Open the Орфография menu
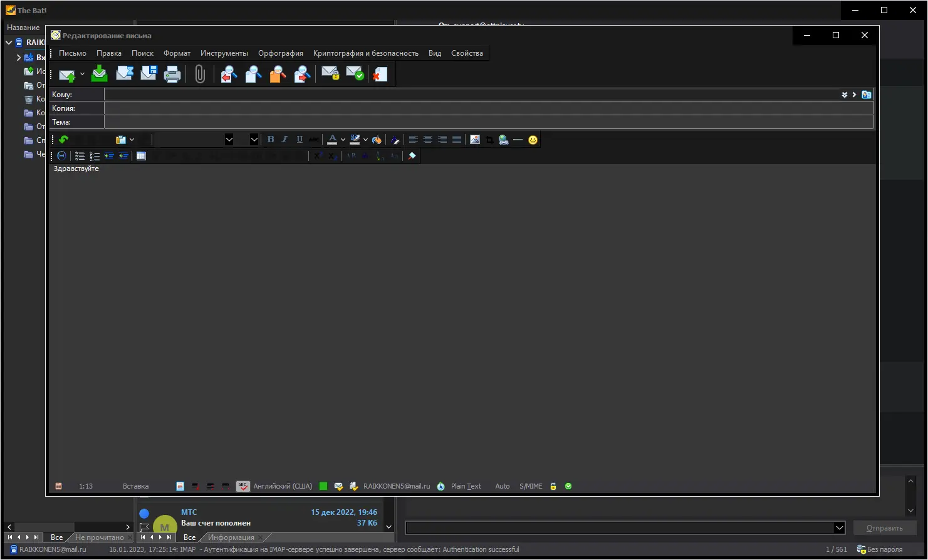928x560 pixels. coord(281,53)
